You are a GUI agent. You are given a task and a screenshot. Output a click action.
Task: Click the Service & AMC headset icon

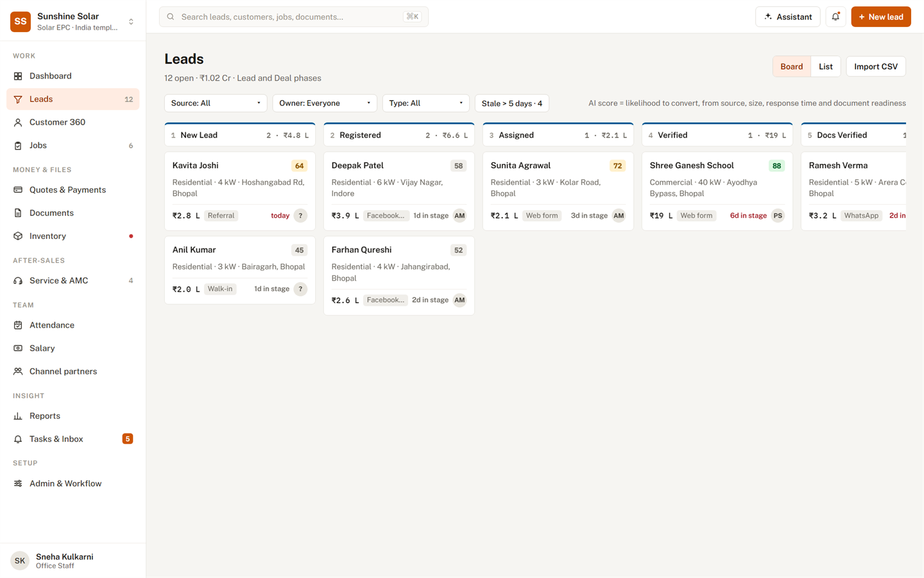pyautogui.click(x=18, y=281)
